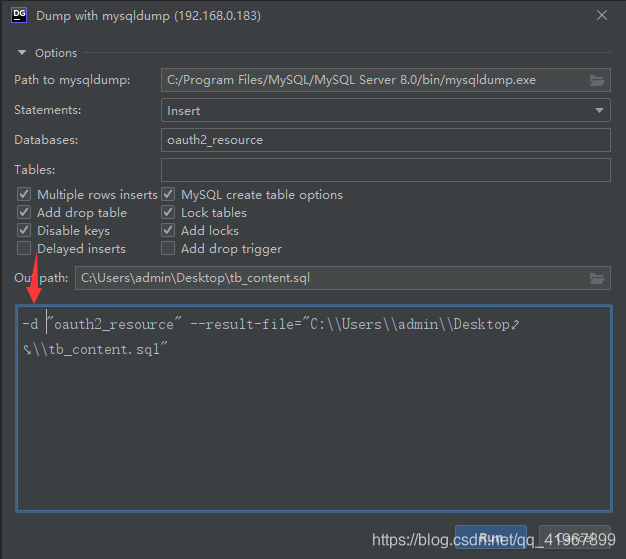Click the DataGrip DG logo icon
626x559 pixels.
(x=19, y=15)
